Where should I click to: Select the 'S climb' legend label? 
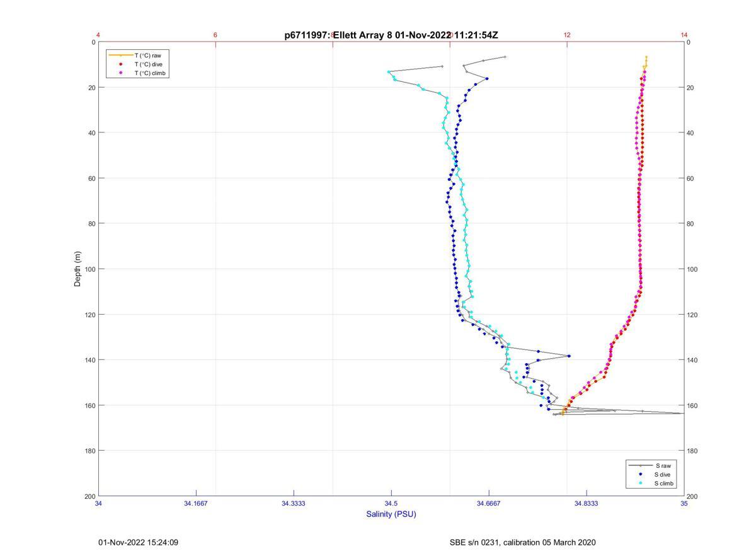[665, 483]
